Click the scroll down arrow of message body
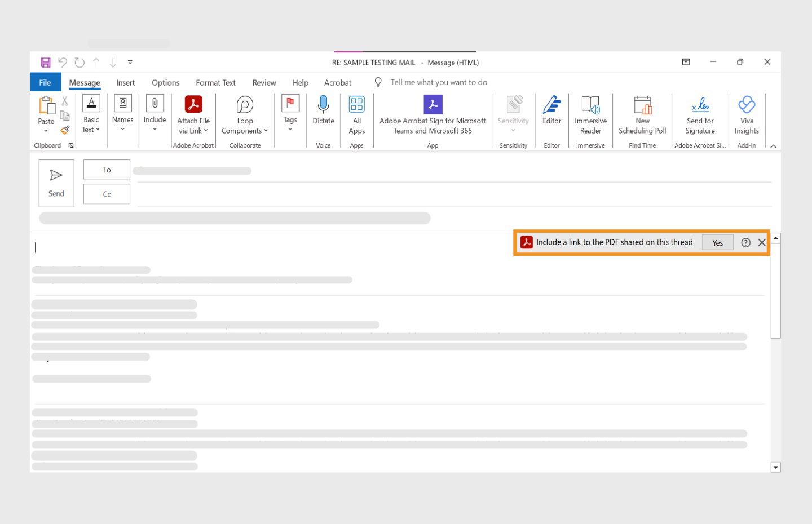The image size is (812, 524). point(776,467)
